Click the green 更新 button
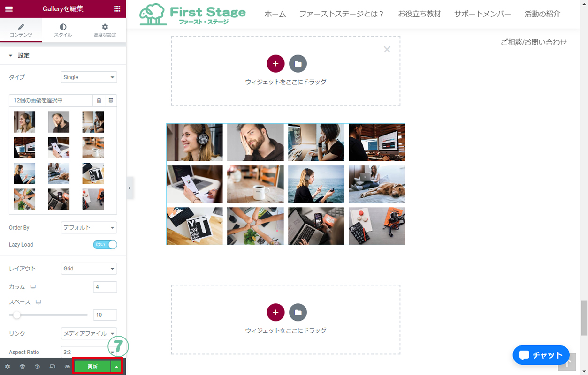The height and width of the screenshot is (375, 588). pos(92,367)
